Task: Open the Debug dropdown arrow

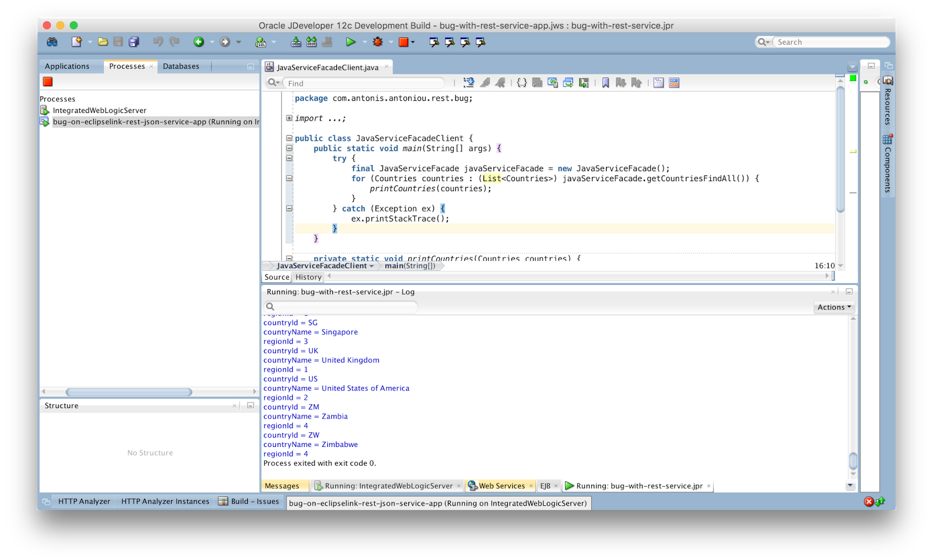Action: click(x=391, y=42)
